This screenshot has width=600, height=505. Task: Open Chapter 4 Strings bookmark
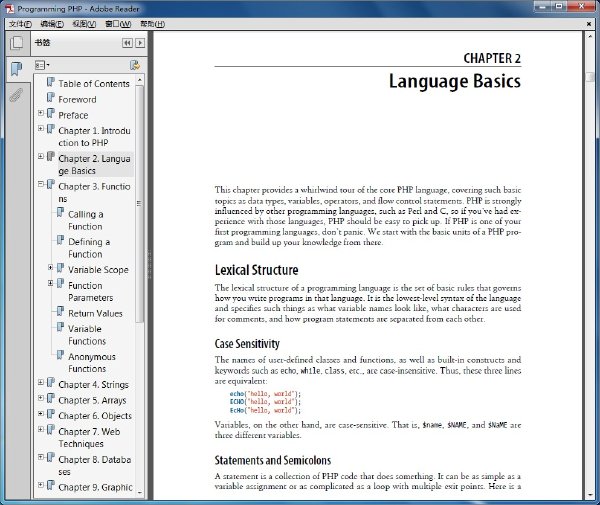[93, 384]
